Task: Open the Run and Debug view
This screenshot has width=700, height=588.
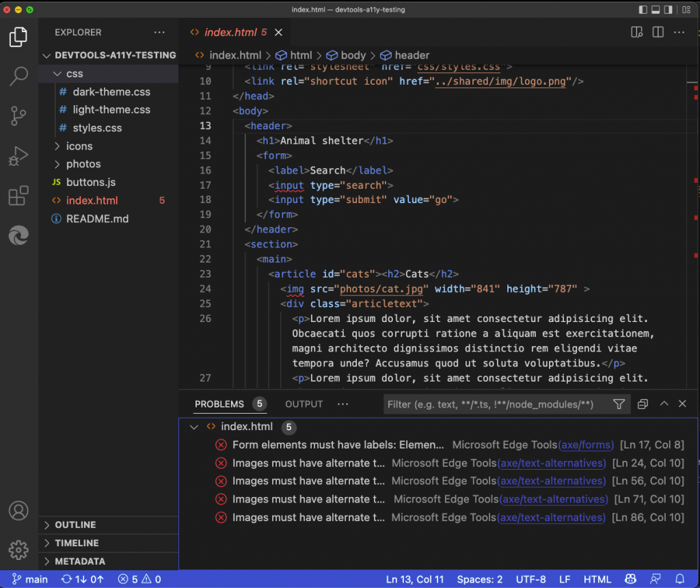Action: (x=18, y=156)
